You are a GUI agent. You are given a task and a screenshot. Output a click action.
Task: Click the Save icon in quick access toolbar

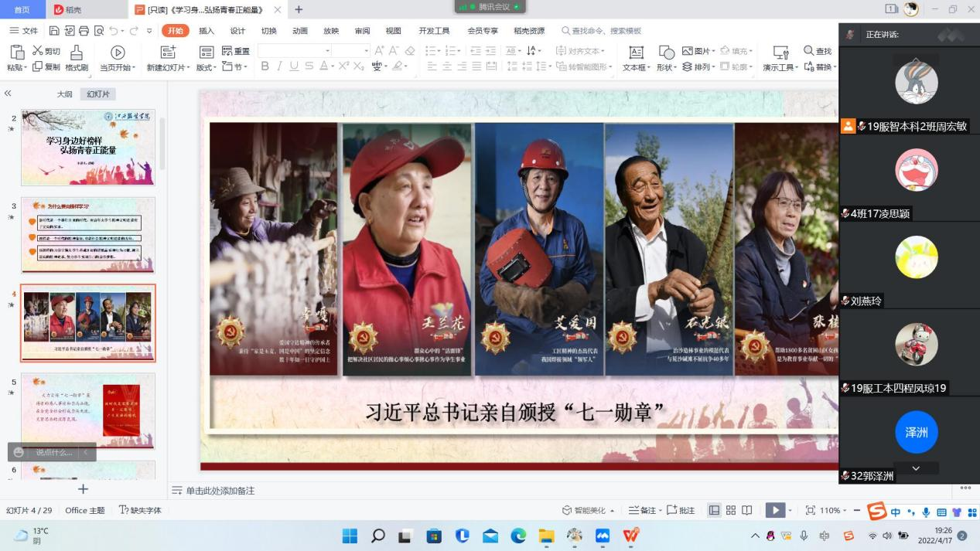[54, 31]
